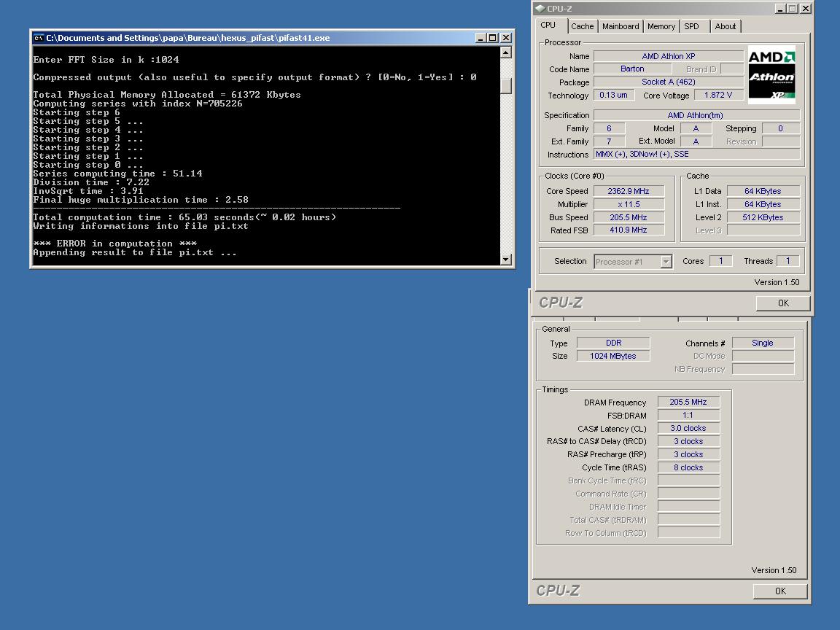Click the 'Total computation time : 65.03 seconds' line

click(184, 217)
